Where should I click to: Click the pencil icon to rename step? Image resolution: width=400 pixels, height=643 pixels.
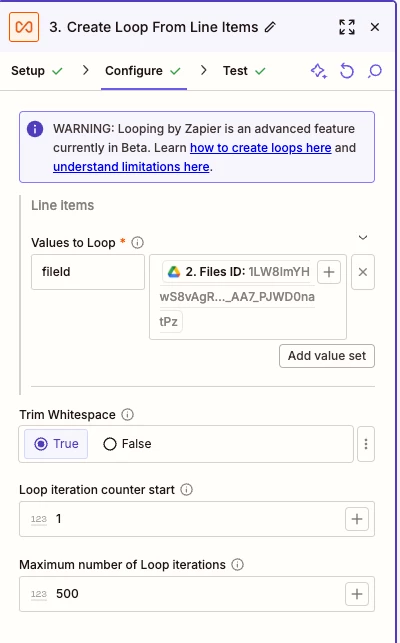(x=270, y=27)
